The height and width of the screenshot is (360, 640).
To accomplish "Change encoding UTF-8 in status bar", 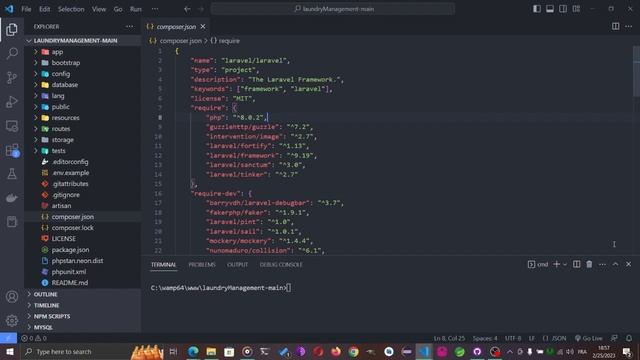I will tap(513, 338).
